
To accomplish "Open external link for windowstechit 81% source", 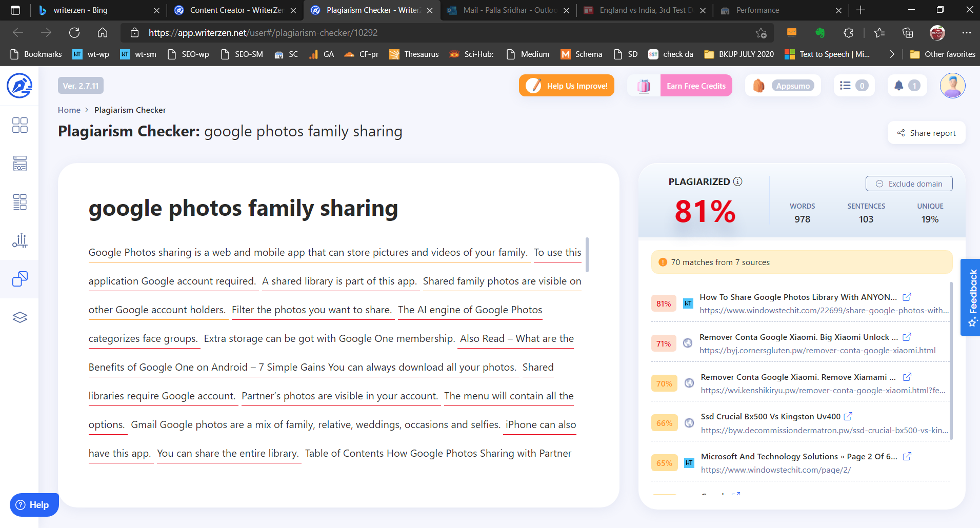I will coord(907,297).
